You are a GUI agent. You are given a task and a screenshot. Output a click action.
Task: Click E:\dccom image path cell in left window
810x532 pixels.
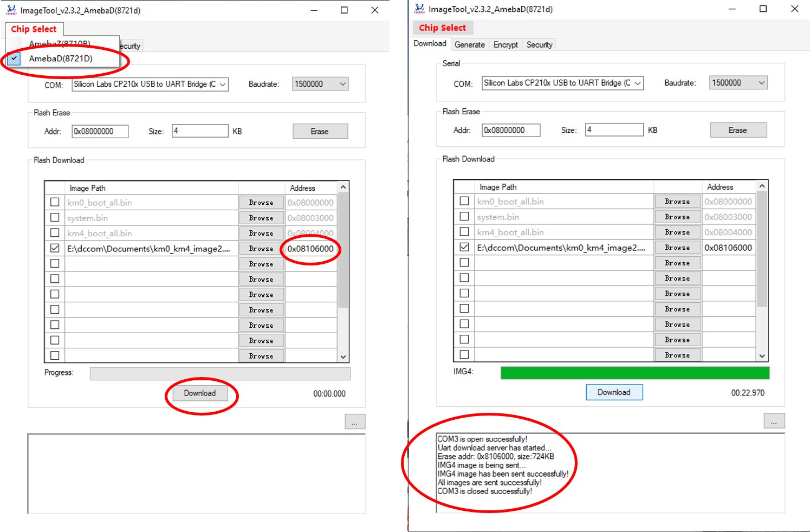[152, 249]
